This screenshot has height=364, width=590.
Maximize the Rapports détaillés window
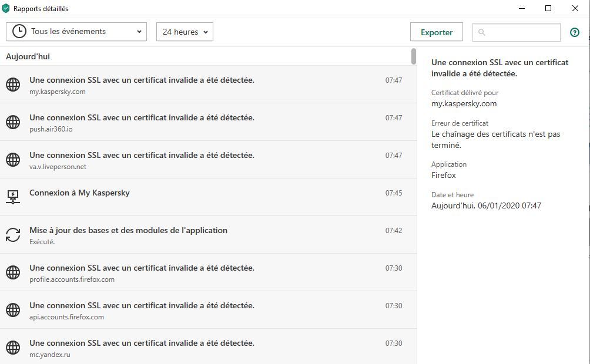(x=548, y=8)
